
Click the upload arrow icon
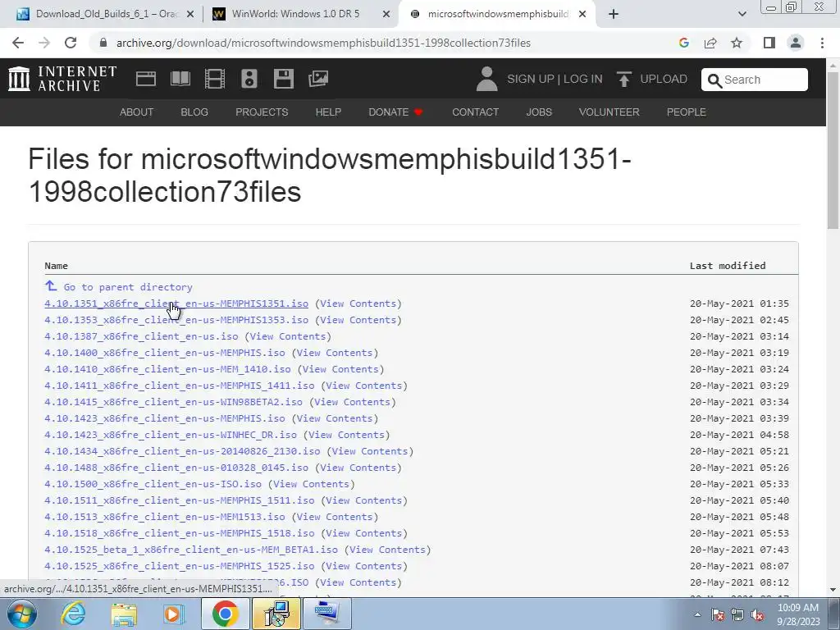623,79
